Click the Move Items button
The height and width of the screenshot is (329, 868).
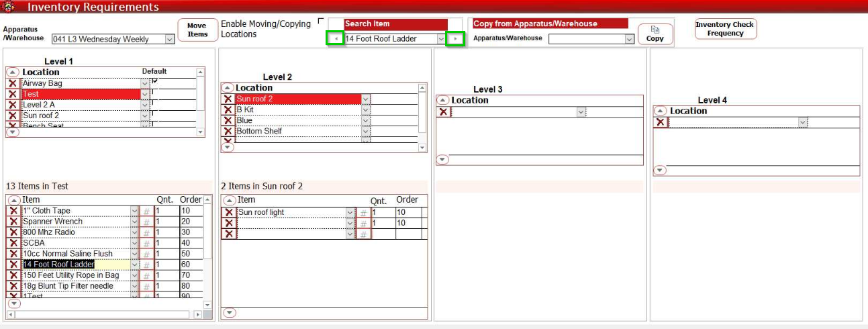click(197, 30)
